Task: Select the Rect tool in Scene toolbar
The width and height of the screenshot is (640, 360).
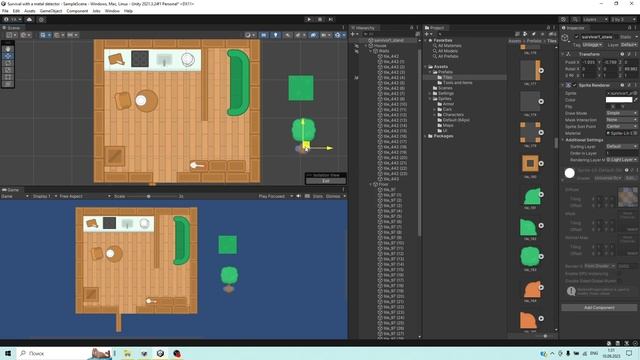Action: click(8, 77)
